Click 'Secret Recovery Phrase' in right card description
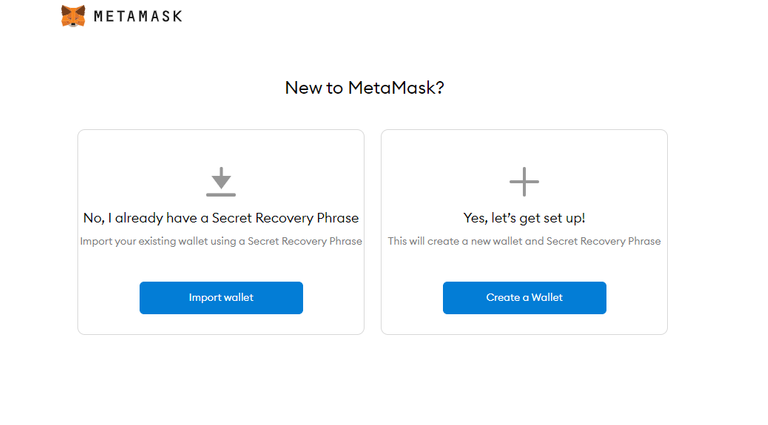The width and height of the screenshot is (768, 425). [603, 241]
